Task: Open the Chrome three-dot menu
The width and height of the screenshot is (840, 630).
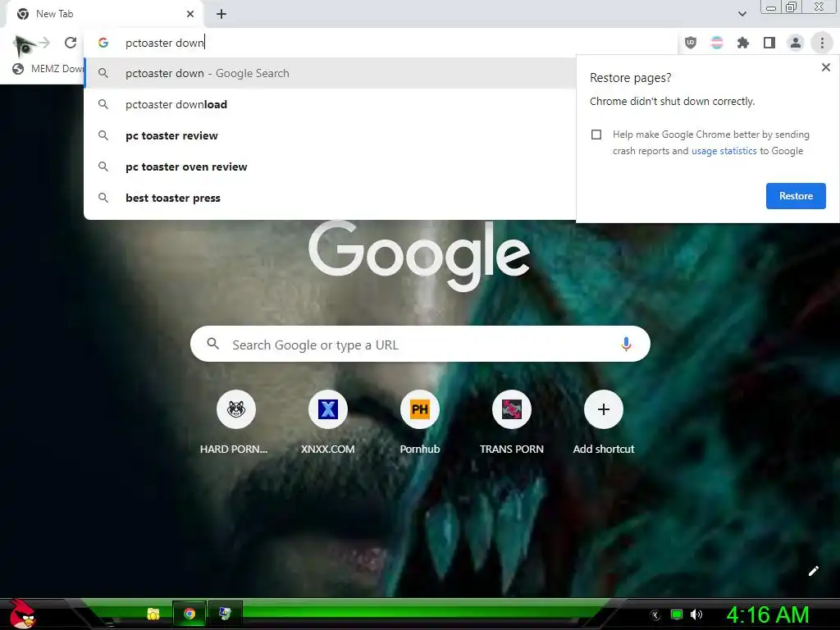Action: (x=822, y=43)
